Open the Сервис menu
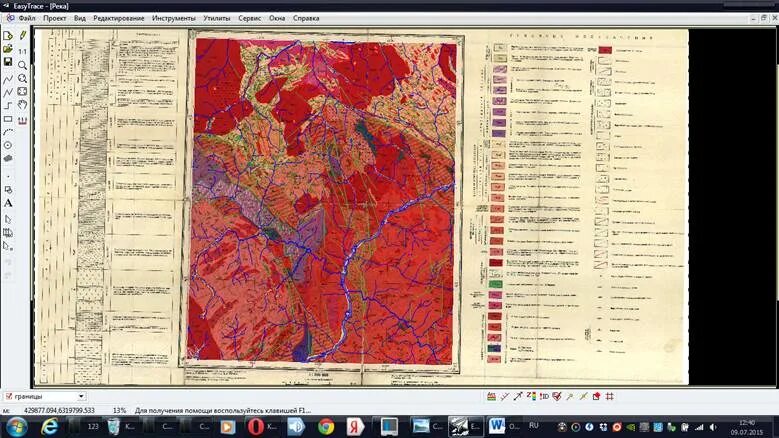Viewport: 779px width, 438px height. coord(249,18)
